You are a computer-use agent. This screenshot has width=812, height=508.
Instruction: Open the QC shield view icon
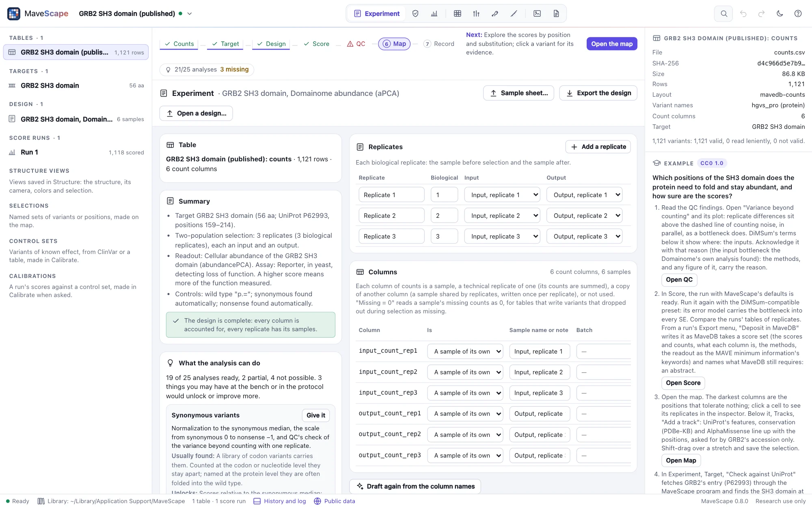pos(415,13)
